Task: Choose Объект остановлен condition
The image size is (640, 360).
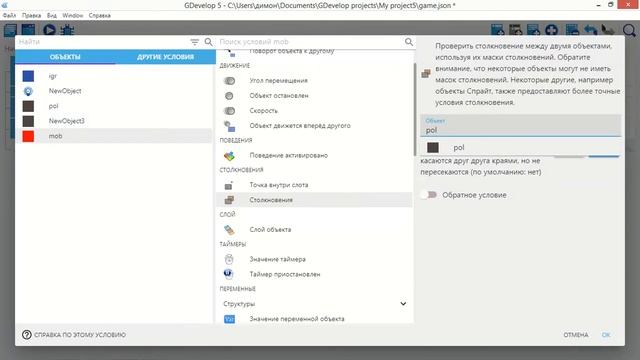Action: click(x=314, y=96)
